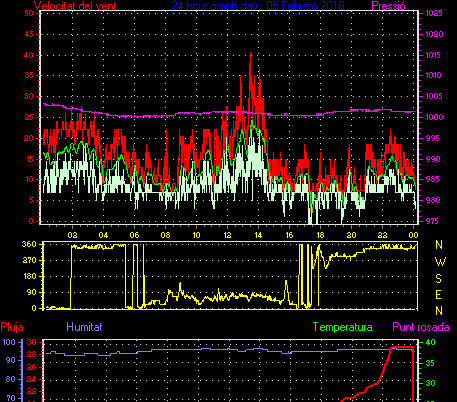Click the 18 hour tick label
This screenshot has width=457, height=402.
(x=320, y=235)
